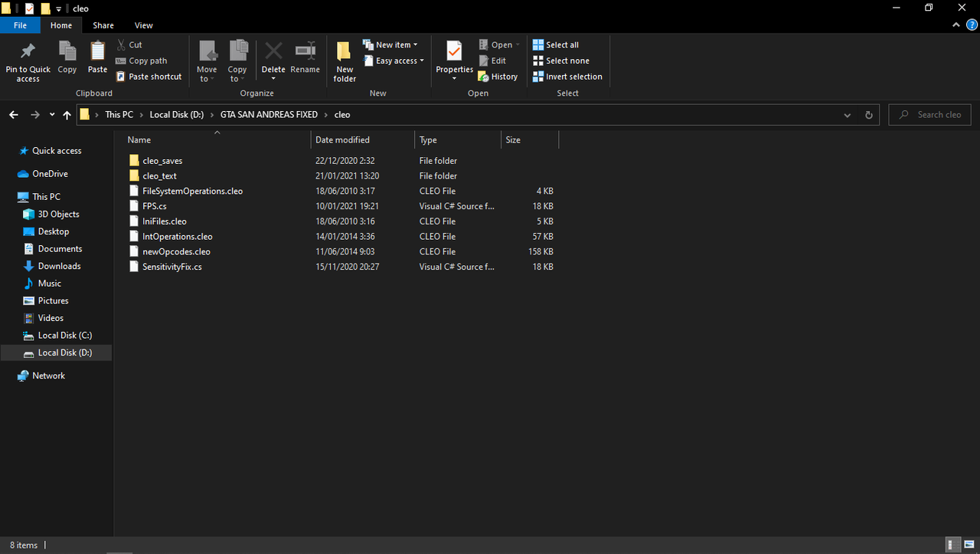980x554 pixels.
Task: Open the Easy access dropdown
Action: pyautogui.click(x=394, y=61)
